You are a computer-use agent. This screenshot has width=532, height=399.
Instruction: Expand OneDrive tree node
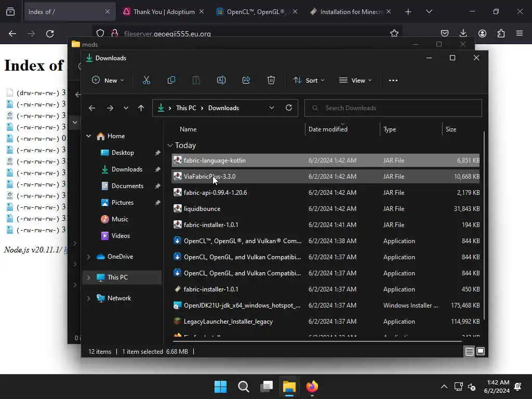pyautogui.click(x=88, y=257)
